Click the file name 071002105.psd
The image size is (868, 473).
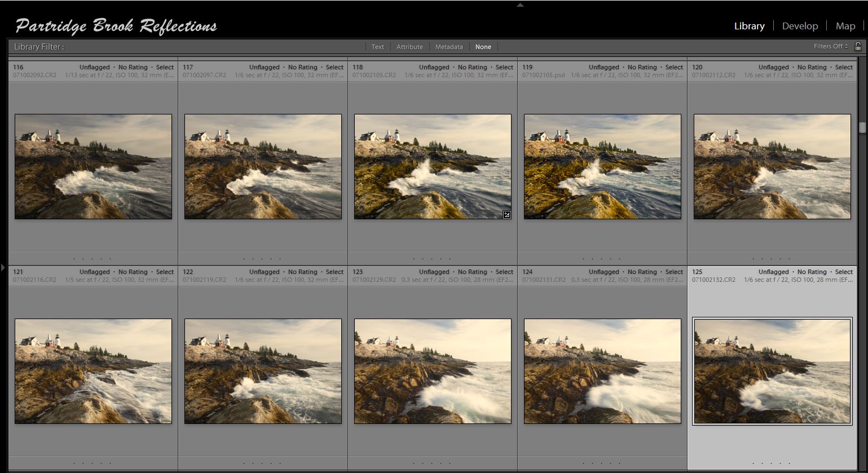[x=544, y=75]
